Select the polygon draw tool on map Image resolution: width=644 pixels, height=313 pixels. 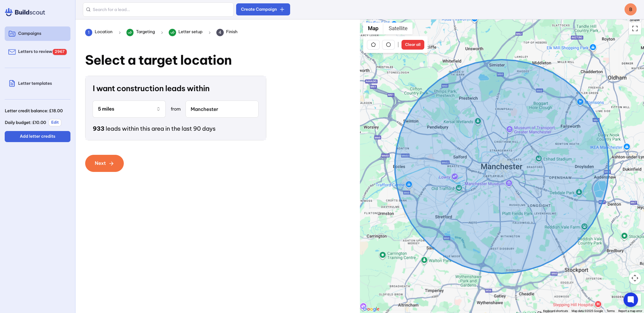coord(373,45)
